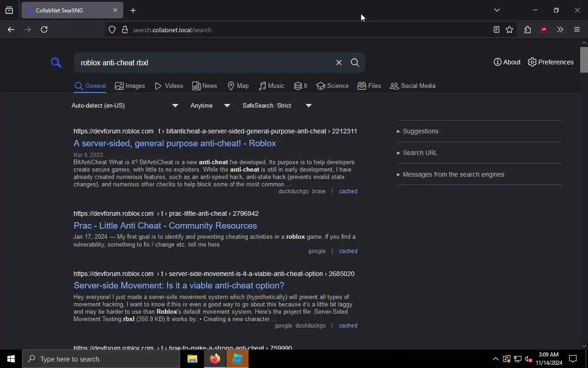Expand the Search URL section
Image resolution: width=588 pixels, height=368 pixels.
(479, 153)
